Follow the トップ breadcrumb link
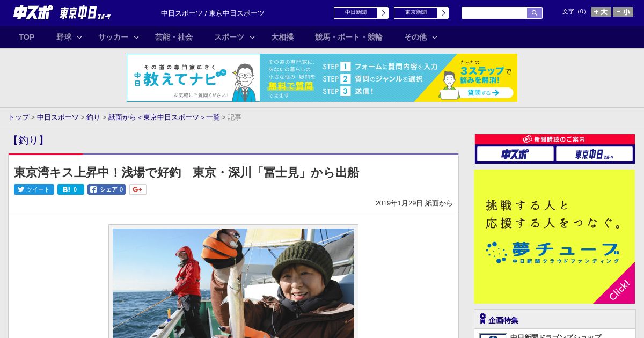Image resolution: width=644 pixels, height=338 pixels. pos(19,117)
